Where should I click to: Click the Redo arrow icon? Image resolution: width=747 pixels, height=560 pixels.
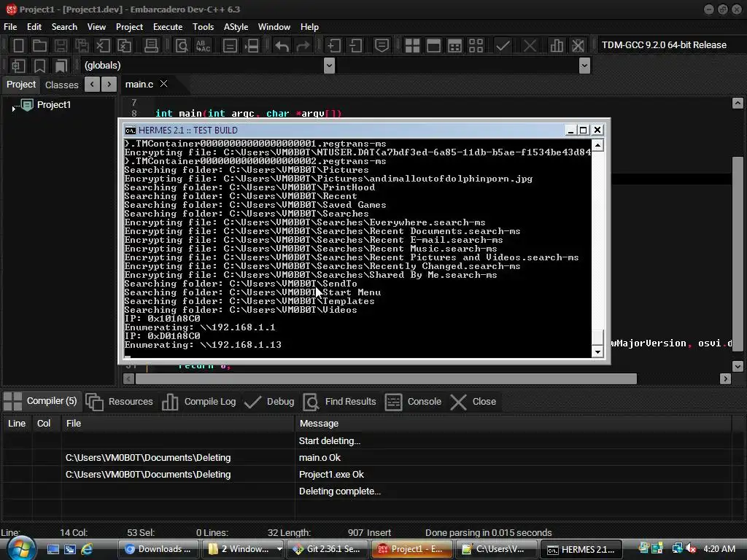pos(303,46)
